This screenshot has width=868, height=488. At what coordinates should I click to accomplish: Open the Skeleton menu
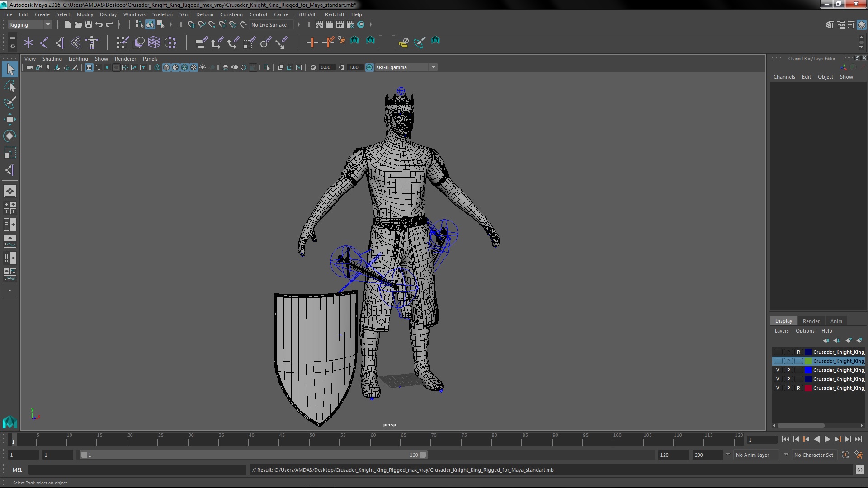(162, 14)
